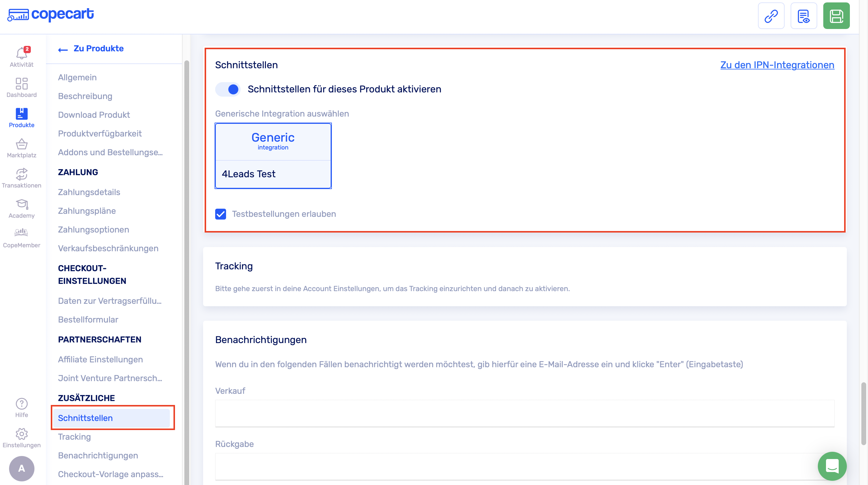868x485 pixels.
Task: Open the user avatar A menu
Action: (x=21, y=468)
